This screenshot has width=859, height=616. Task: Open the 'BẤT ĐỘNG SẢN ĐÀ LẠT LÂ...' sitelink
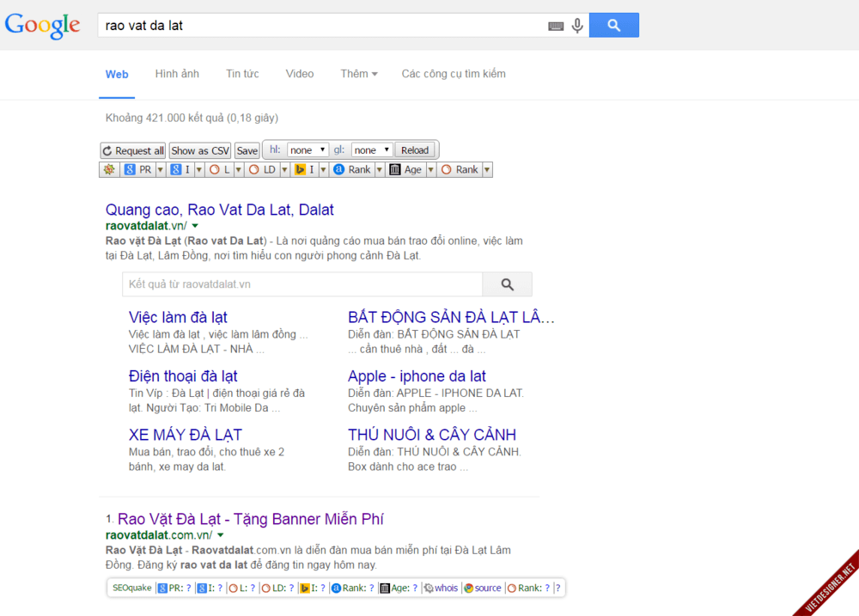452,317
